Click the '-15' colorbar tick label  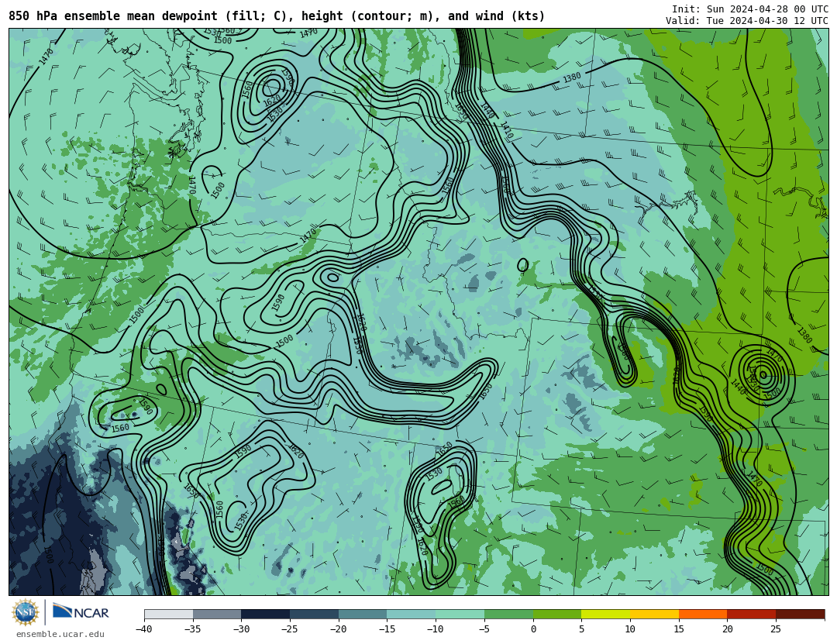click(x=387, y=629)
